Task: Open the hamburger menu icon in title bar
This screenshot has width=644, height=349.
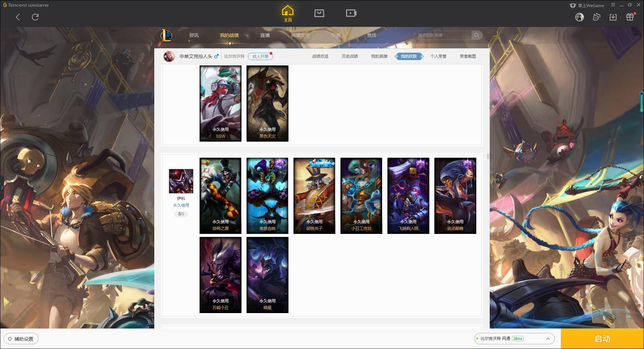Action: tap(613, 5)
